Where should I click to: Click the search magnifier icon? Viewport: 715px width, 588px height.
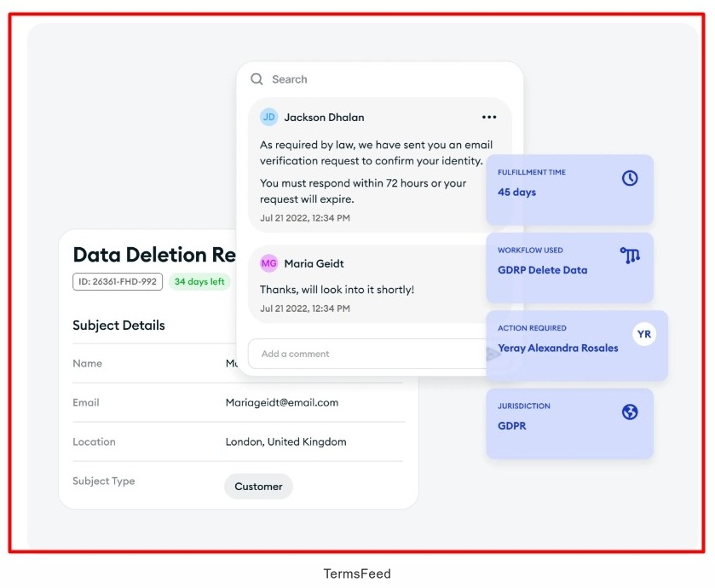[x=257, y=79]
